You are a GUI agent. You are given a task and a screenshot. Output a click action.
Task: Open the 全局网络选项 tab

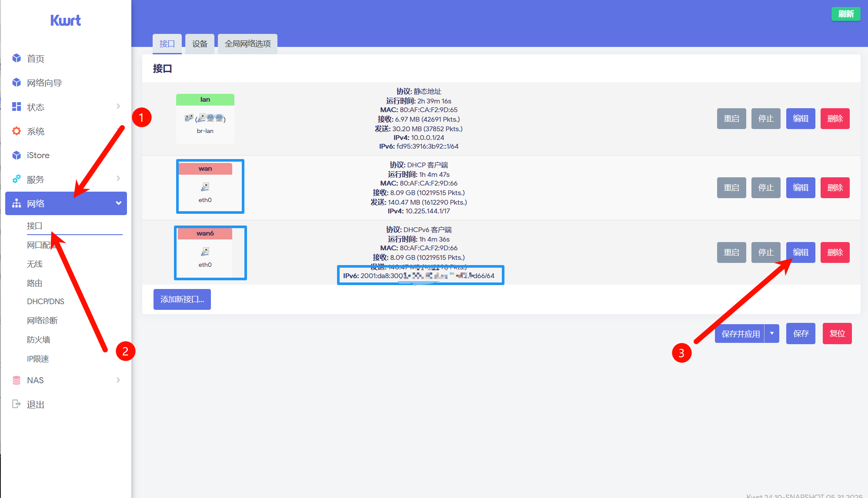coord(247,43)
